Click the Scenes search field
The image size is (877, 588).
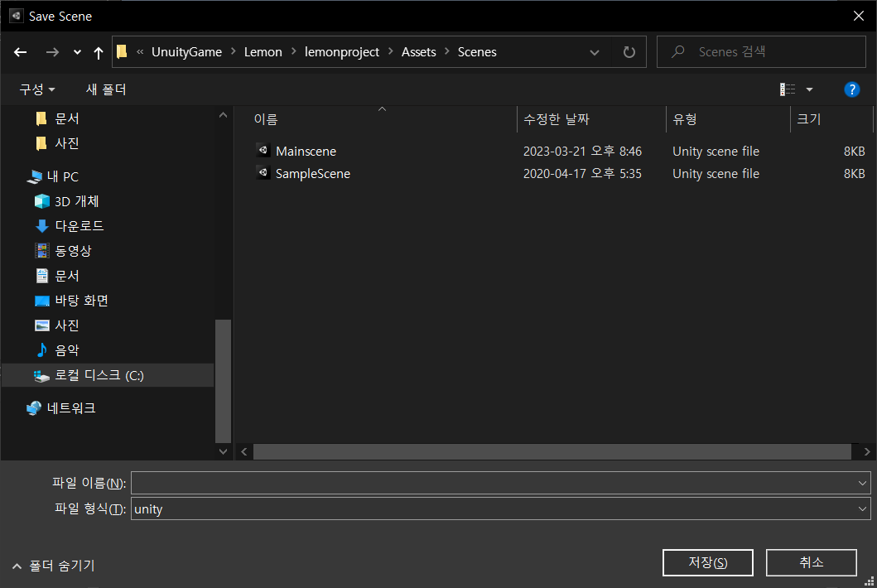coord(761,52)
